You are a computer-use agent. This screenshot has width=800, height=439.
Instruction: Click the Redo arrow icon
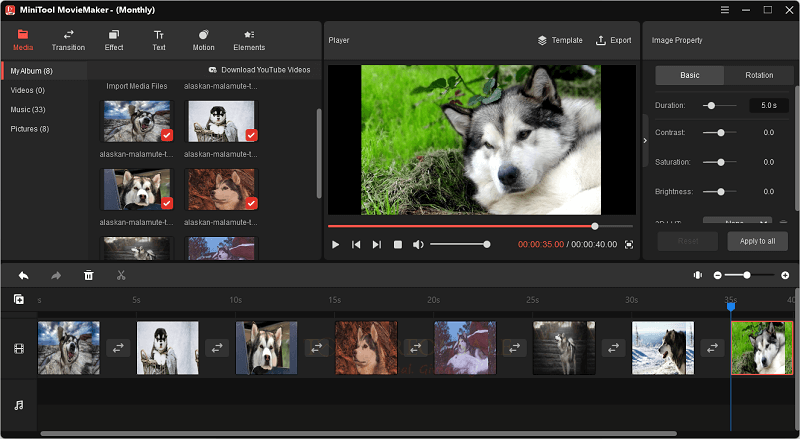56,276
